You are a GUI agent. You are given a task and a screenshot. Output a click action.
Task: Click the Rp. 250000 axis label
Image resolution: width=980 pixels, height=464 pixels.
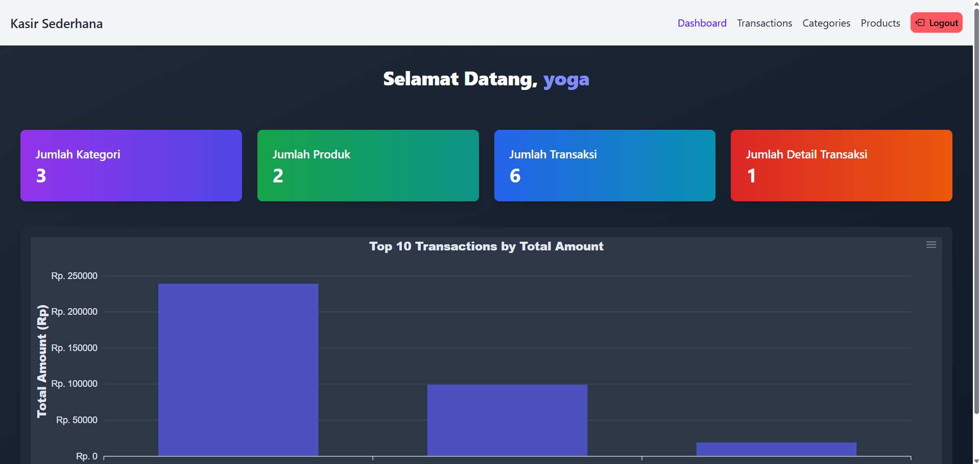[x=75, y=275]
